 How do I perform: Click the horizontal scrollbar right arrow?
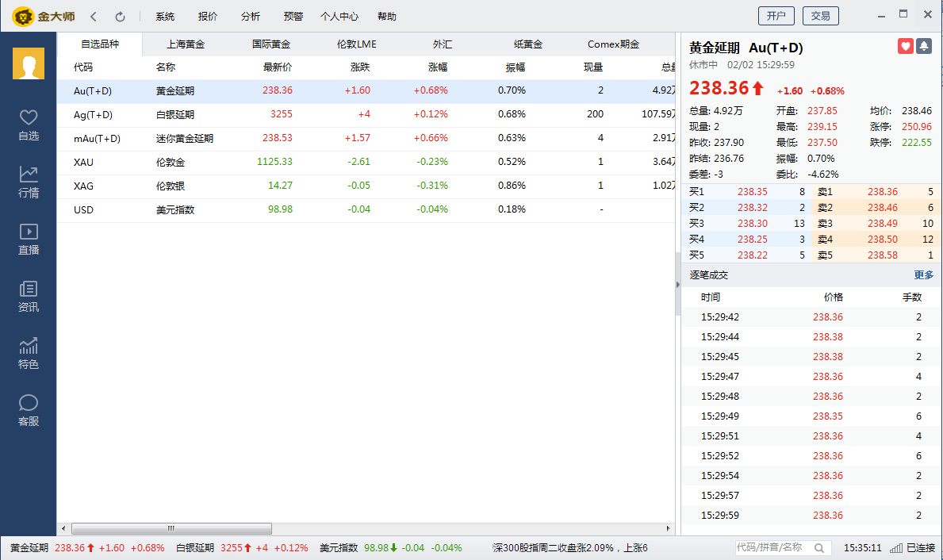pyautogui.click(x=668, y=529)
